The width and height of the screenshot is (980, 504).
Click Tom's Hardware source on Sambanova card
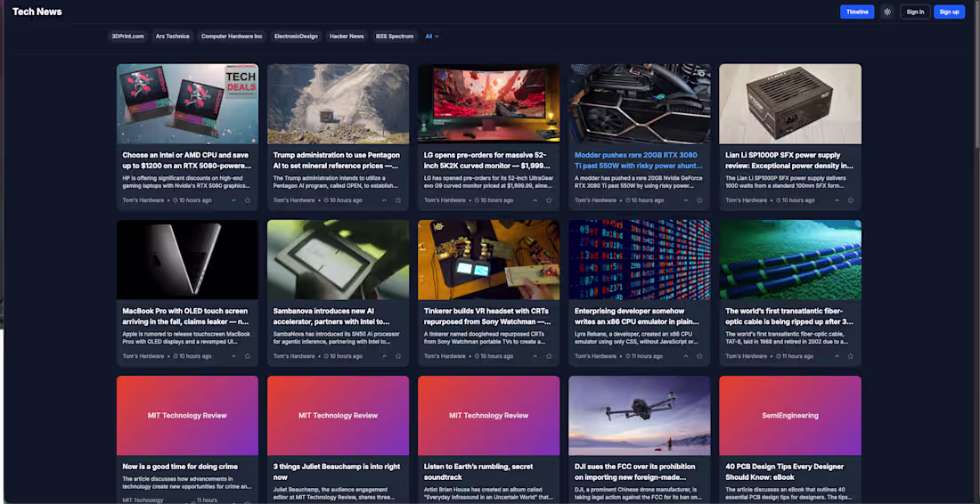tap(294, 356)
